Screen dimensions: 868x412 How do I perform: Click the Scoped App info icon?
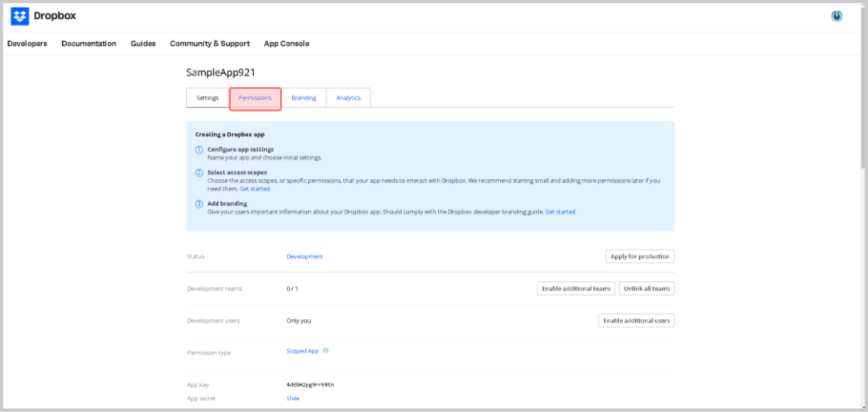(x=325, y=351)
